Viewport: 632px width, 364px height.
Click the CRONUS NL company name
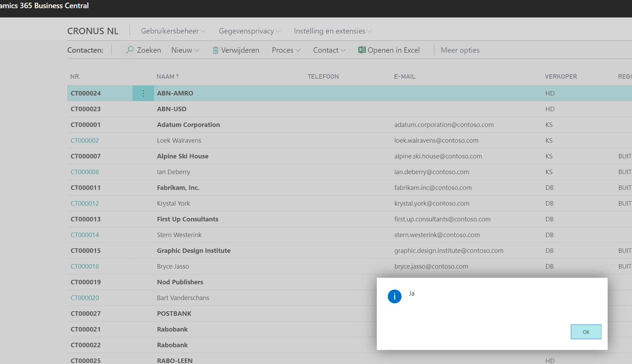coord(92,31)
